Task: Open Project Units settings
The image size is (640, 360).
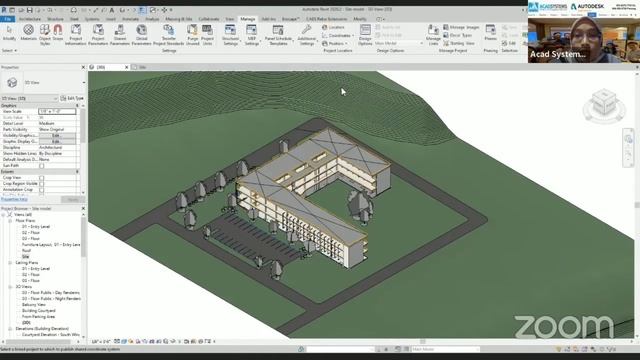Action: pyautogui.click(x=207, y=34)
